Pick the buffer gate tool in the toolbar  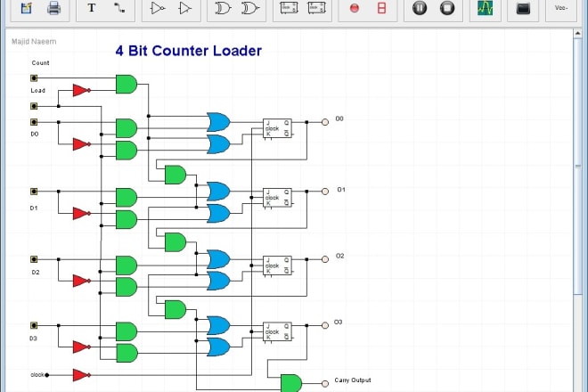[185, 8]
